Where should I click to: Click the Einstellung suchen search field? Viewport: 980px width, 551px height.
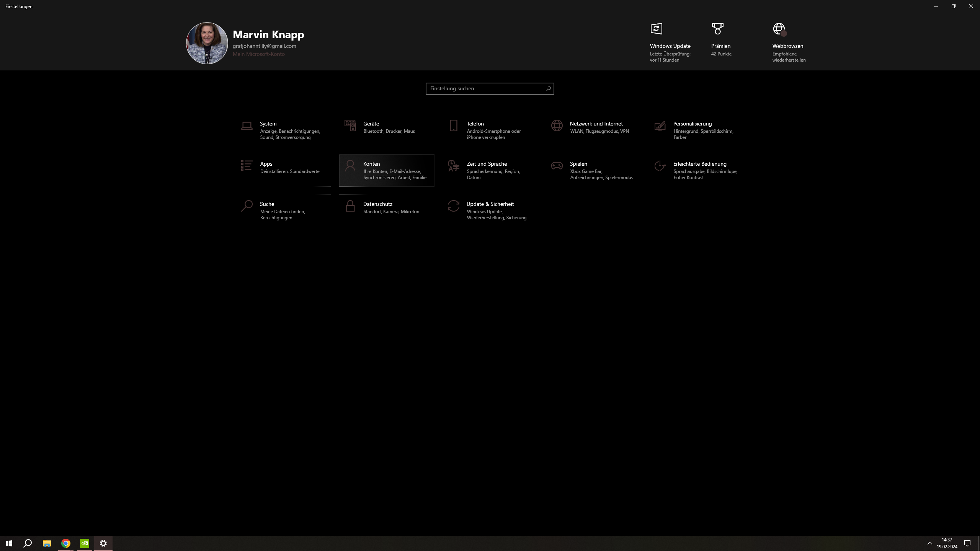tap(485, 89)
